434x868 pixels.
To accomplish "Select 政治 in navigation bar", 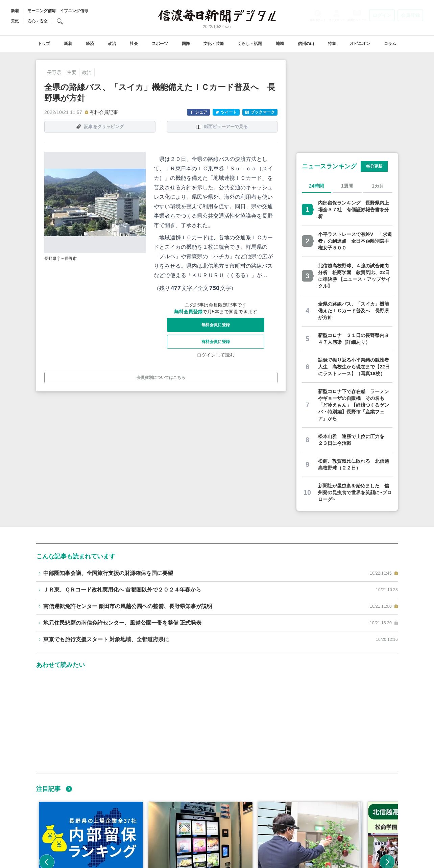I will pyautogui.click(x=112, y=44).
